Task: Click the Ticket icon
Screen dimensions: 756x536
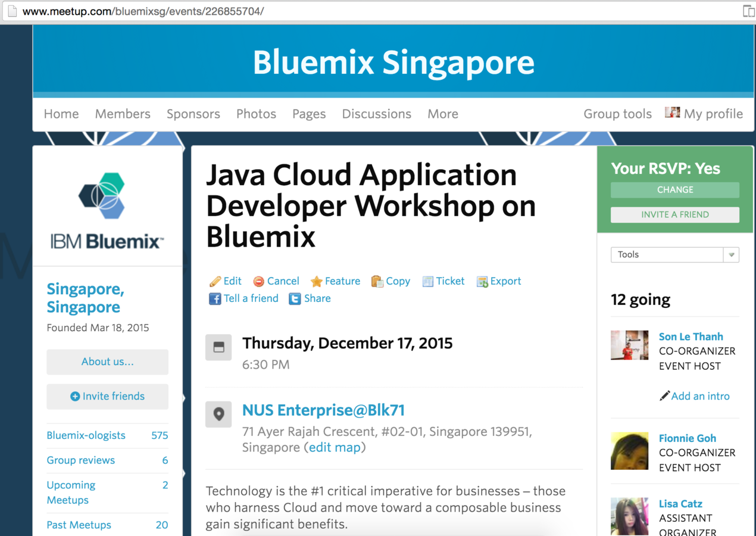Action: coord(427,282)
